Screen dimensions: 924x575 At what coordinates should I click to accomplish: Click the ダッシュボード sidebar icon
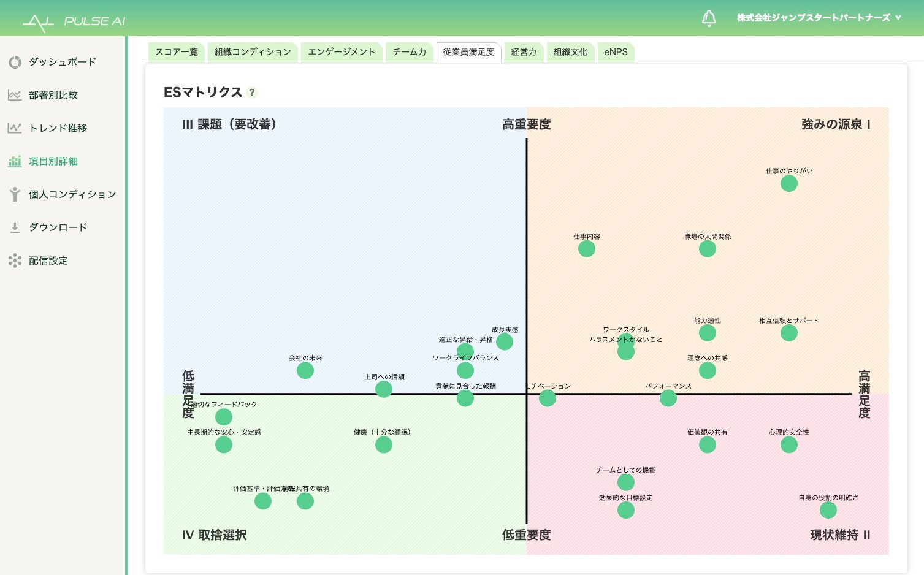[15, 62]
